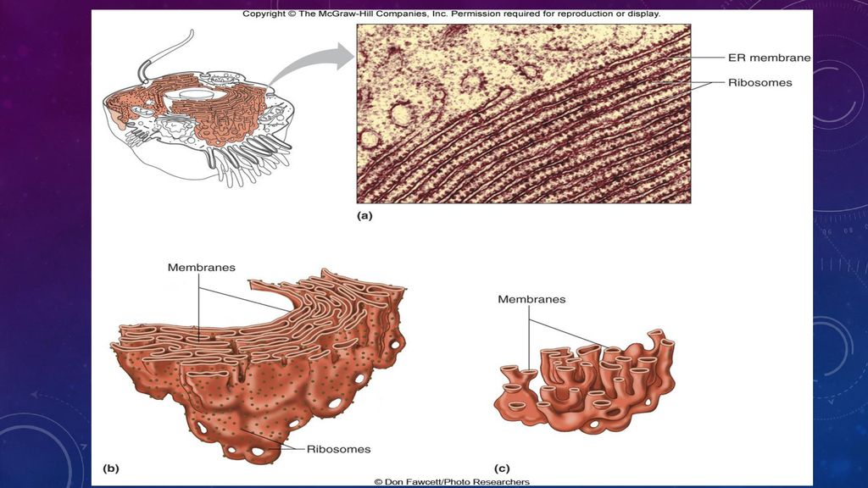Image resolution: width=868 pixels, height=488 pixels.
Task: Select the electron micrograph image
Action: coord(524,114)
